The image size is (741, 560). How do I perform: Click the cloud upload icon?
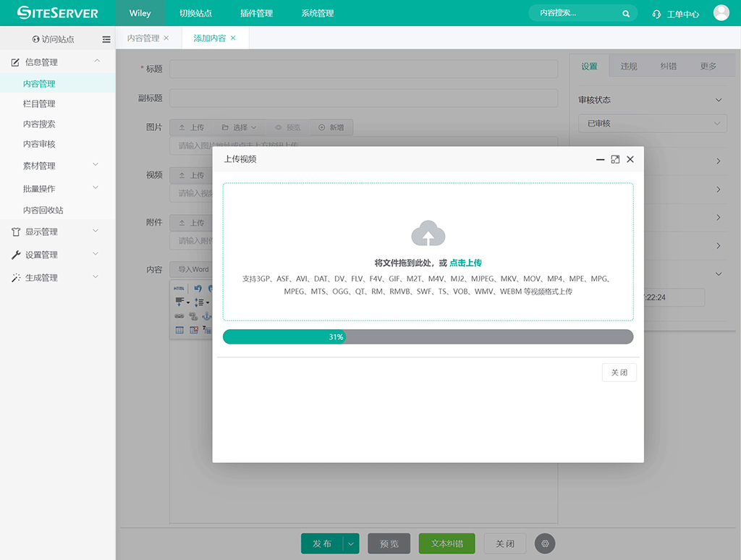coord(428,234)
